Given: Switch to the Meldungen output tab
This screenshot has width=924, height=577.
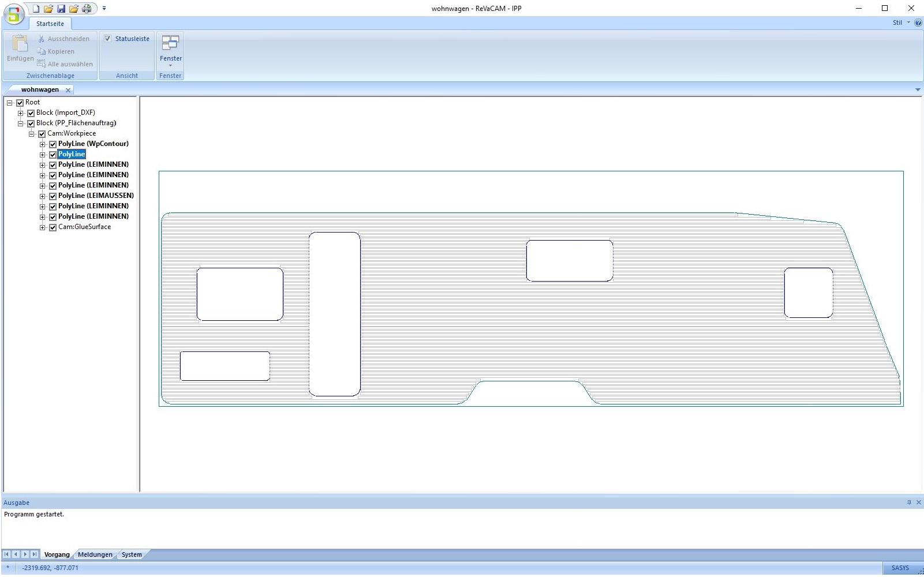Looking at the screenshot, I should 95,554.
